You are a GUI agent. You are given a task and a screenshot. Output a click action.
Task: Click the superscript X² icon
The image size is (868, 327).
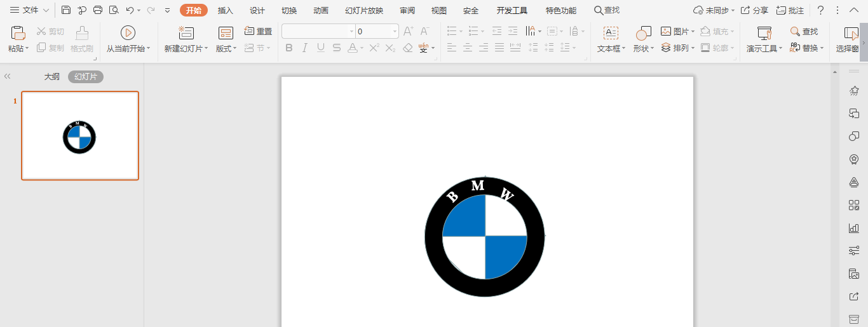(x=374, y=48)
